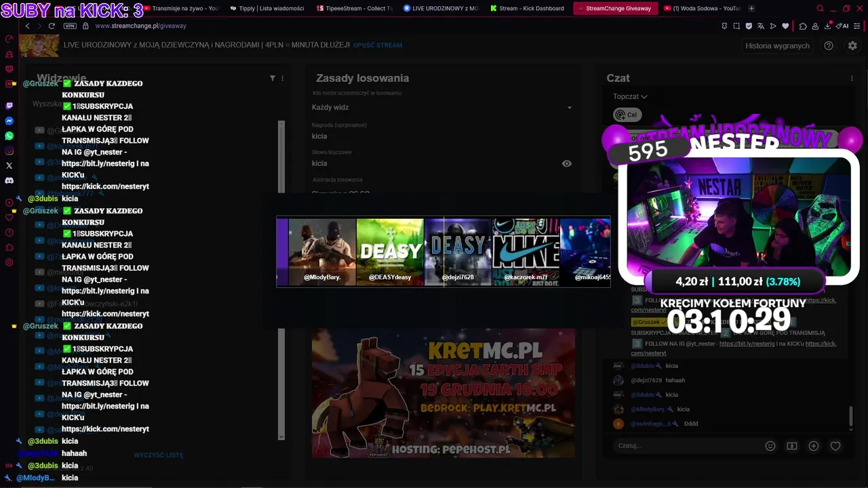Toggle keyword visibility eye icon
The height and width of the screenshot is (488, 868).
click(x=567, y=163)
